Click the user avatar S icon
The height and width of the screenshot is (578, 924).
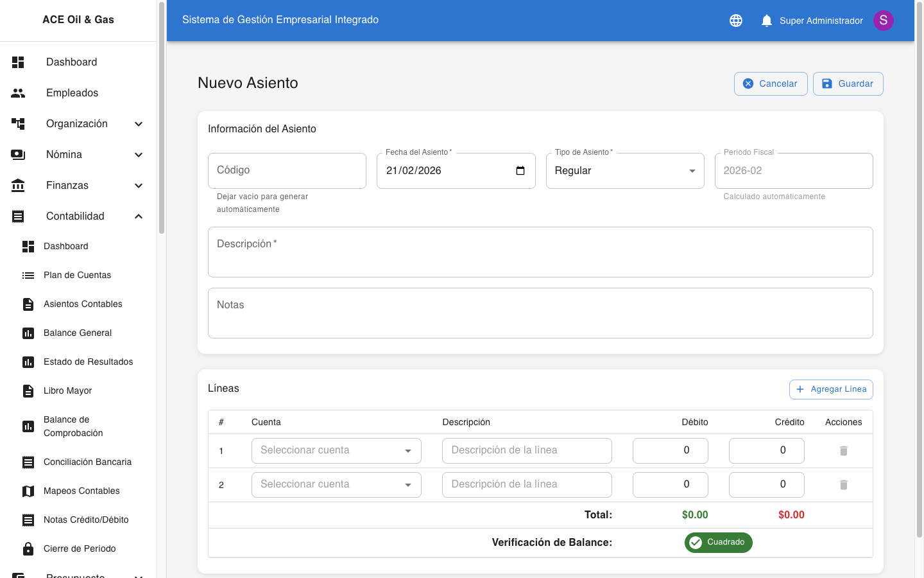883,21
